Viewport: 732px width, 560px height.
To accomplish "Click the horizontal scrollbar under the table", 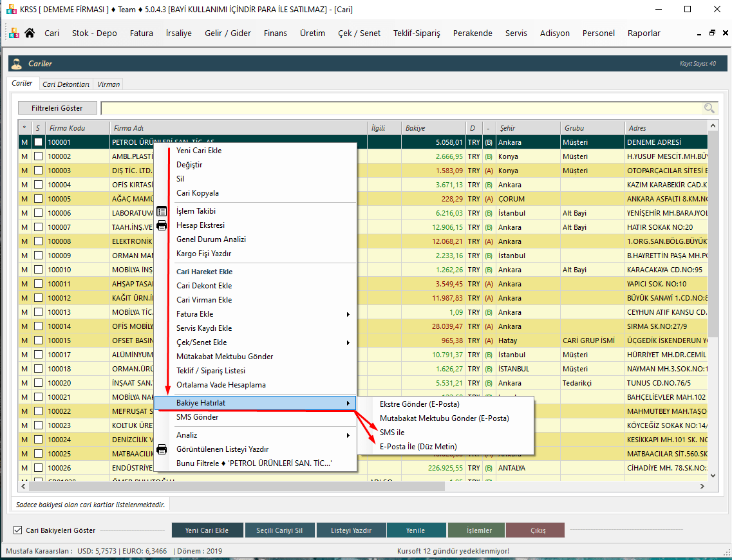I will click(x=237, y=486).
